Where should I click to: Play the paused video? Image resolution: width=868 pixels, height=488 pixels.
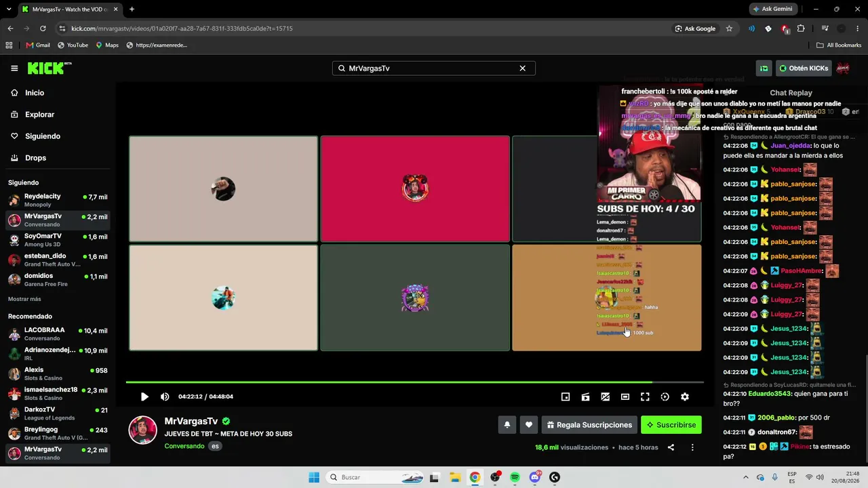tap(144, 396)
